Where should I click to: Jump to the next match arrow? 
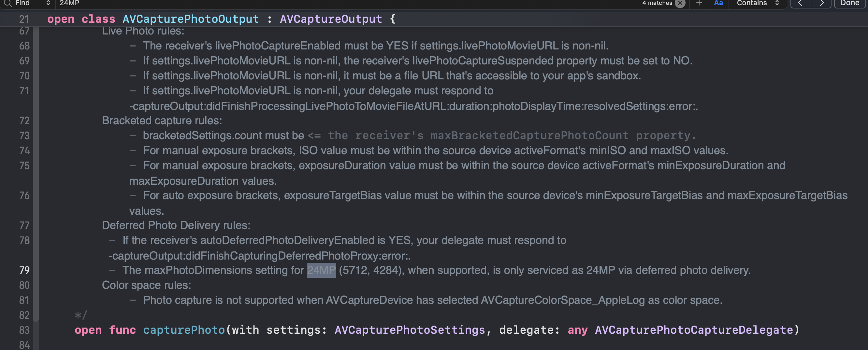(821, 3)
